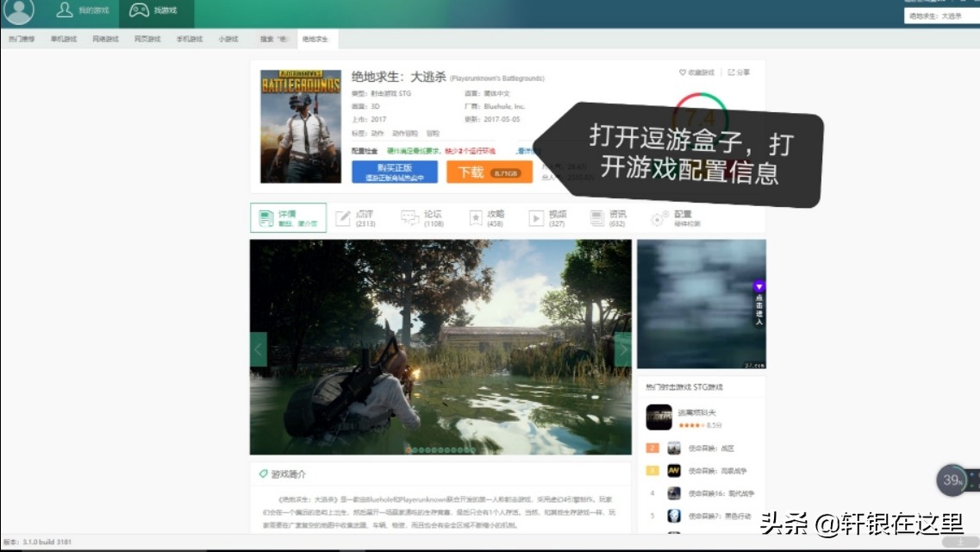The width and height of the screenshot is (980, 552).
Task: Open the 点评 reviews tab
Action: (x=356, y=217)
